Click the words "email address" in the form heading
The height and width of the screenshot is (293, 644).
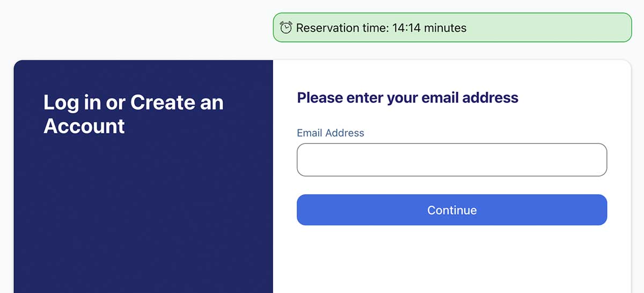click(470, 98)
